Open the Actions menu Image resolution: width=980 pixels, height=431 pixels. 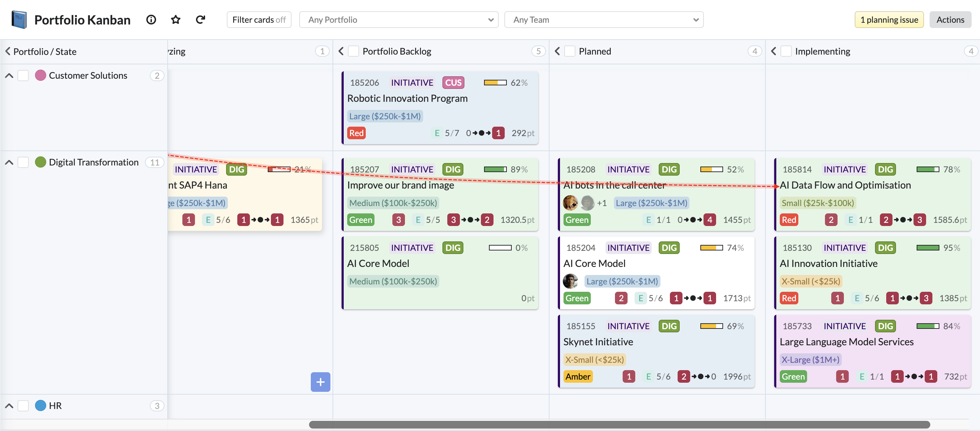(950, 20)
